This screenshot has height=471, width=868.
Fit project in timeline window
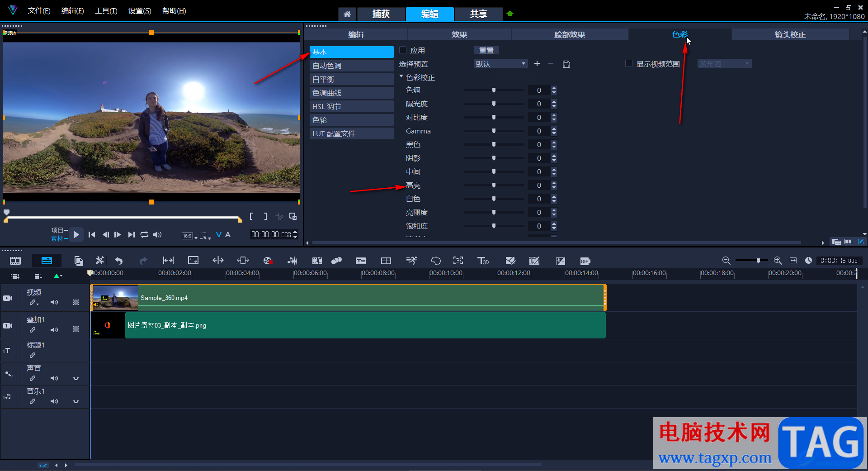click(x=793, y=261)
